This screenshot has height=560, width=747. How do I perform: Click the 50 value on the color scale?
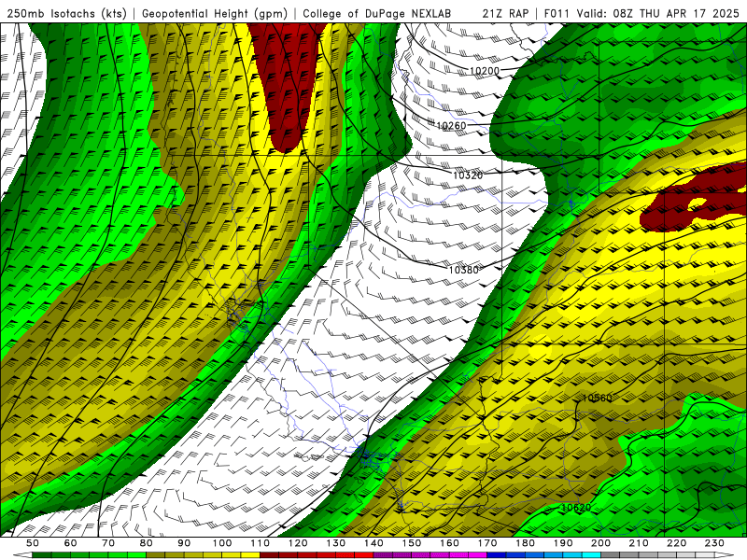click(33, 543)
